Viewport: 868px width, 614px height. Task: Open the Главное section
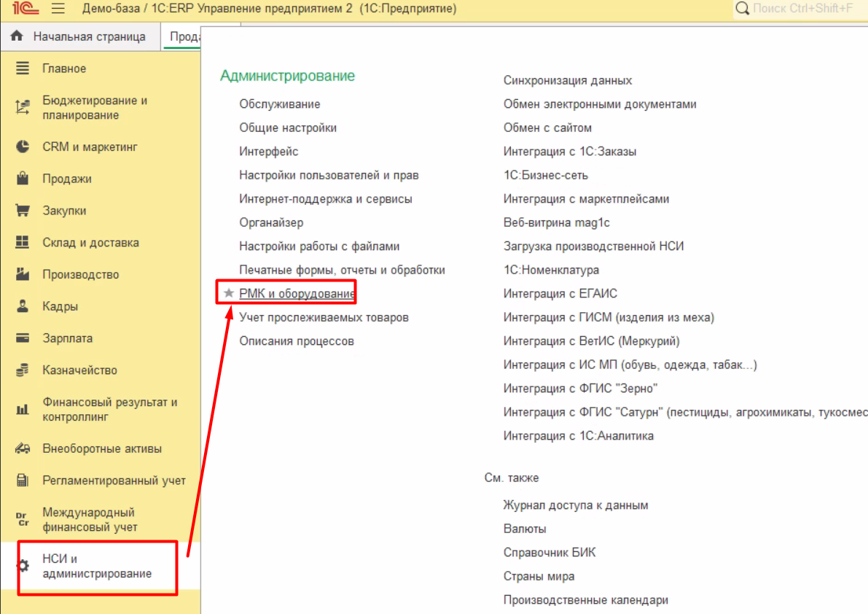point(64,69)
